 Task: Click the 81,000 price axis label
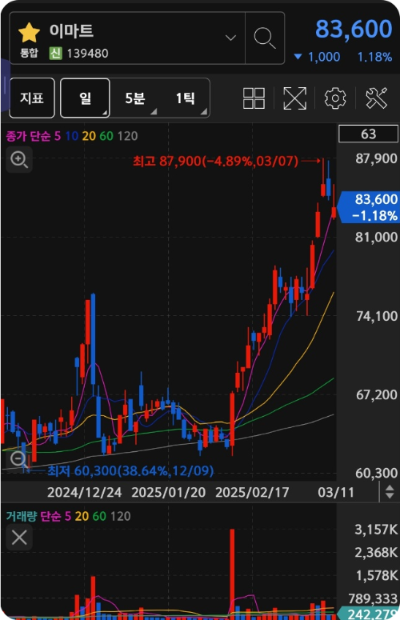click(x=377, y=237)
